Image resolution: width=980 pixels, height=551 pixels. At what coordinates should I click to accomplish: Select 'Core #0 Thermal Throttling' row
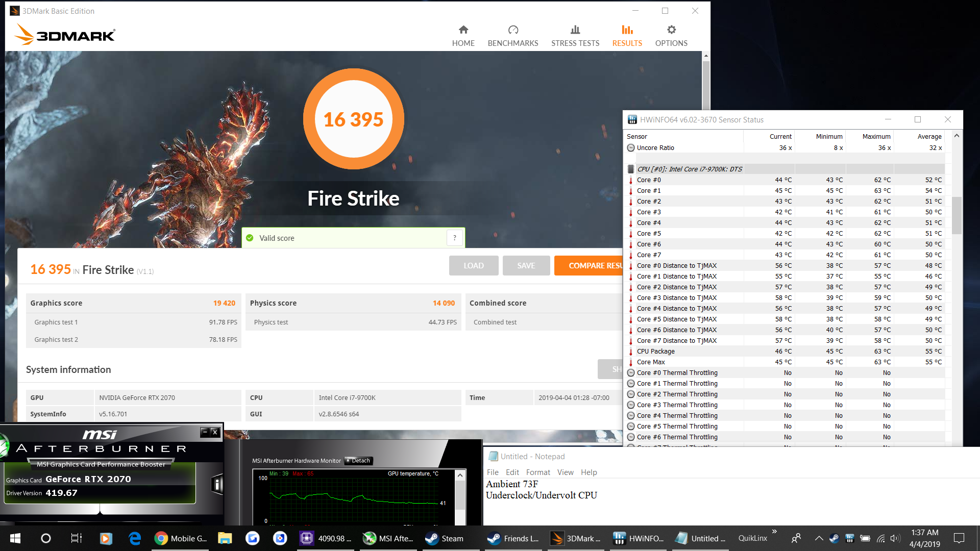[x=785, y=372]
